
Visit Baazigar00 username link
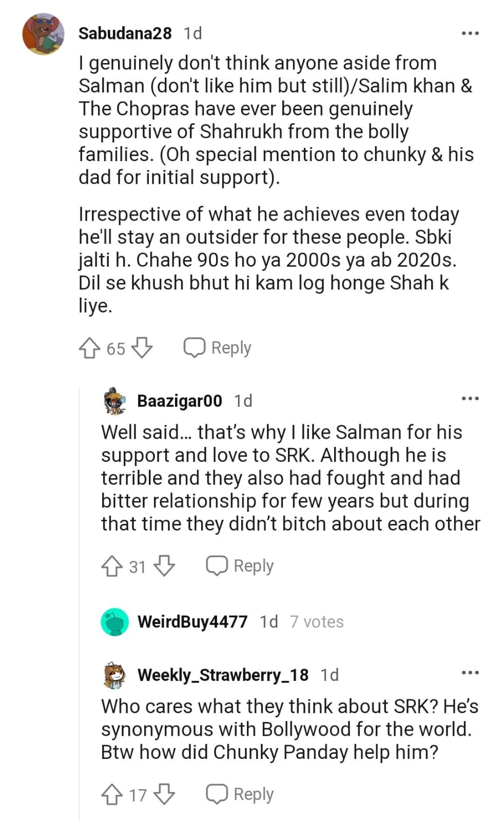pyautogui.click(x=180, y=401)
